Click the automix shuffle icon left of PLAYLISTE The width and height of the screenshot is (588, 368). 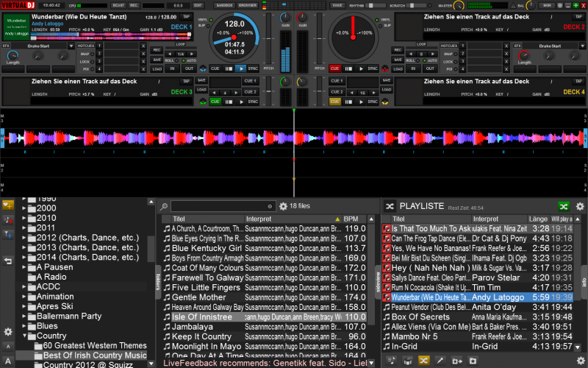tap(390, 206)
